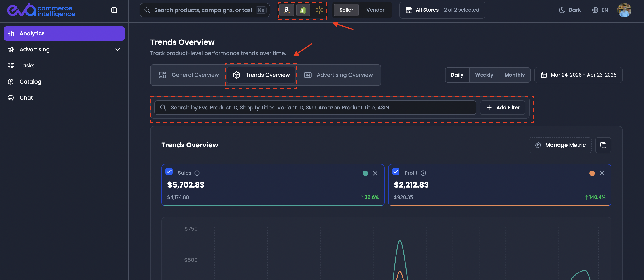Click the Add Filter button
The image size is (644, 280).
502,108
